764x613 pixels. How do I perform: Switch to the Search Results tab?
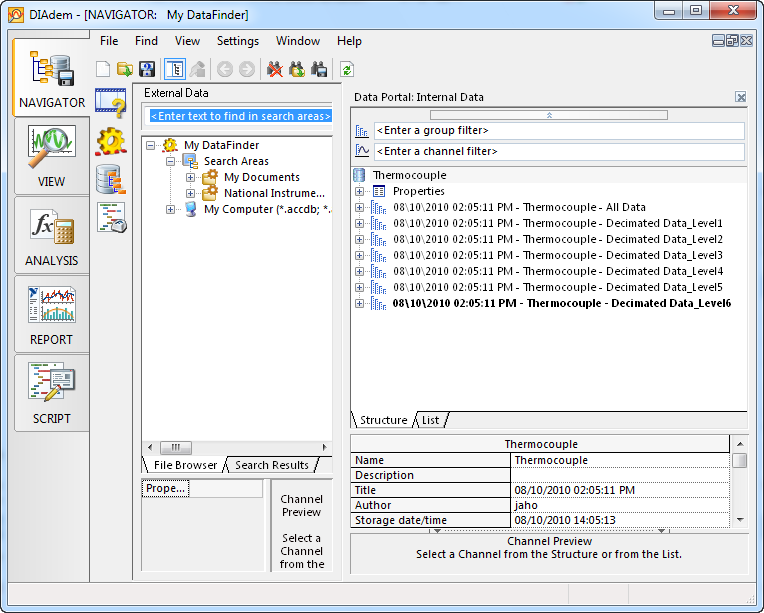pyautogui.click(x=271, y=465)
